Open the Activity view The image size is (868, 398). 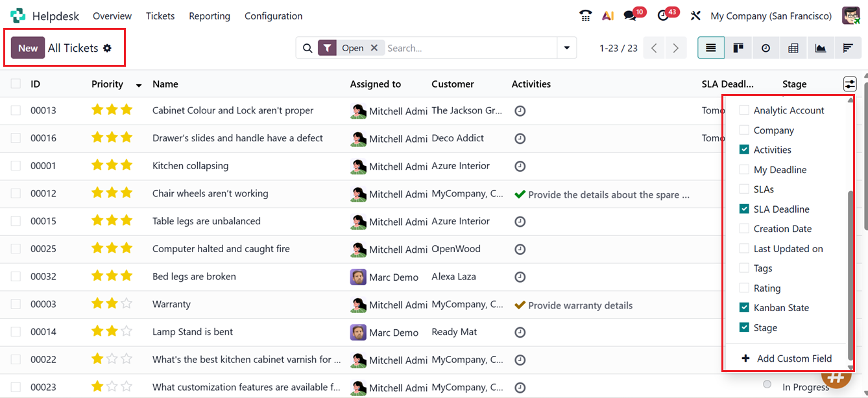tap(766, 47)
